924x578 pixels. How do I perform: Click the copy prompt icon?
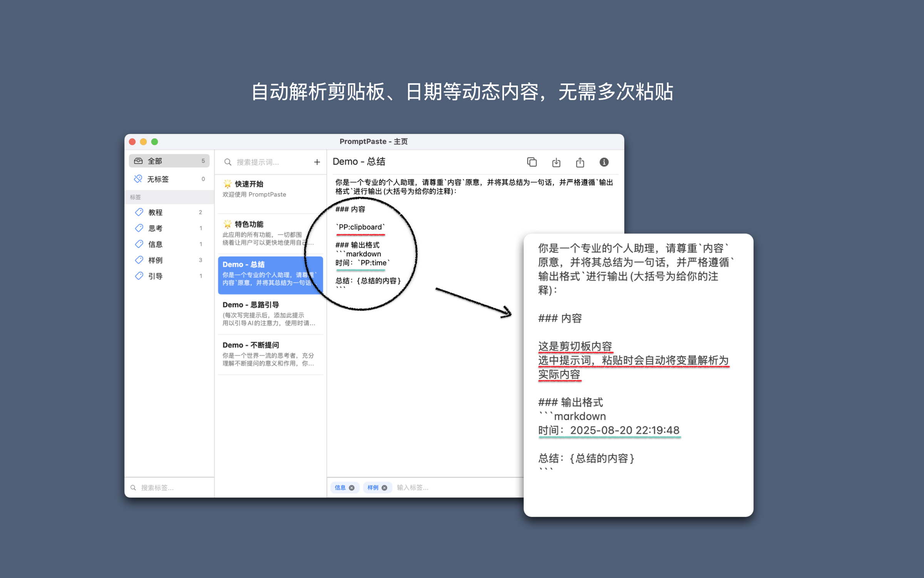[532, 162]
